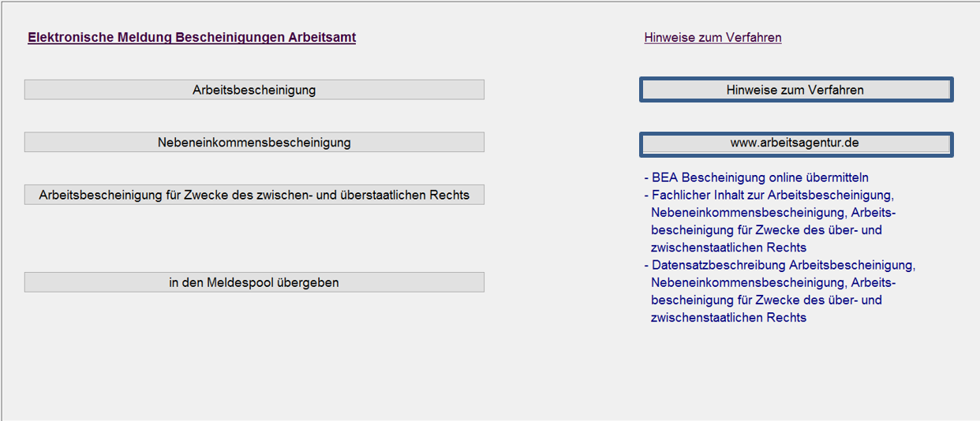This screenshot has height=421, width=980.
Task: Click the Arbeitsbescheinigung button
Action: coord(254,90)
